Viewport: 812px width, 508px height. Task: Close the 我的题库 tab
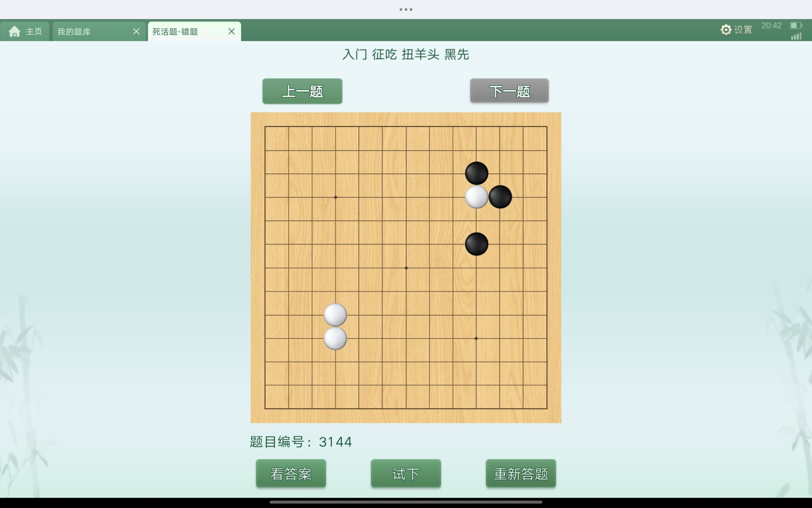coord(136,31)
